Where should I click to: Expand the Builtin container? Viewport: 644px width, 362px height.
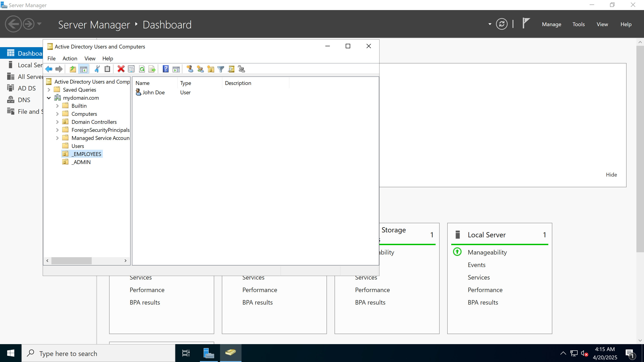[x=57, y=106]
